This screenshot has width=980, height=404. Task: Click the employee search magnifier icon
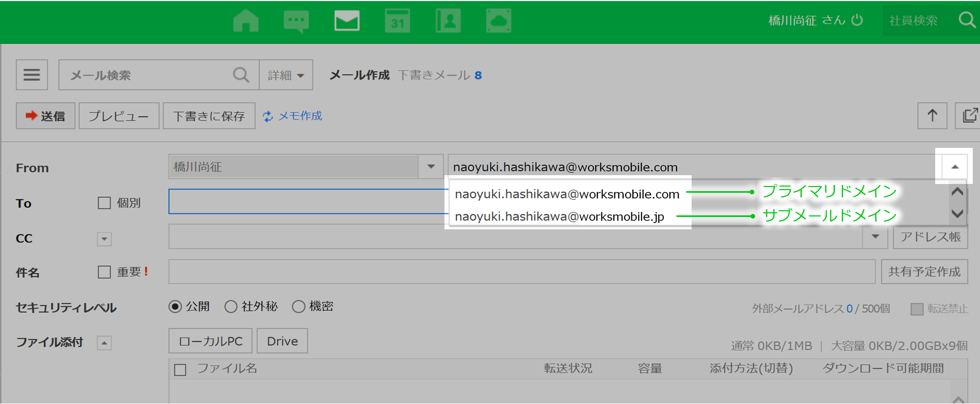(967, 21)
